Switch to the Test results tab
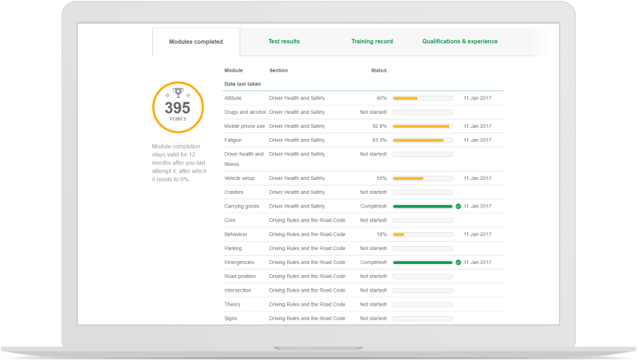Image resolution: width=639 pixels, height=364 pixels. [x=284, y=41]
